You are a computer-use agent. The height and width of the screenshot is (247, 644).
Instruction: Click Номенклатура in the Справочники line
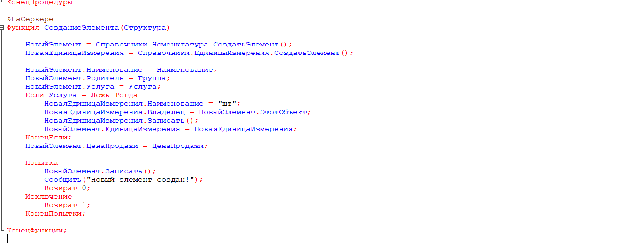[x=180, y=45]
